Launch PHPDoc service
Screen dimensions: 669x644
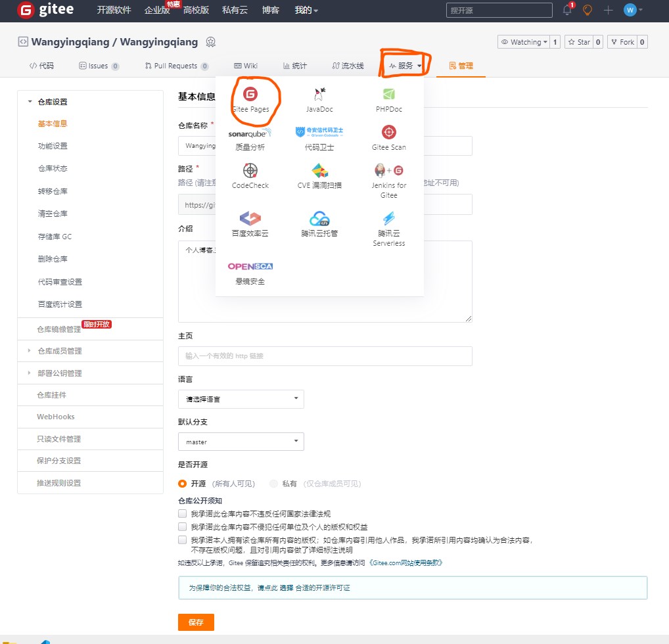tap(389, 99)
